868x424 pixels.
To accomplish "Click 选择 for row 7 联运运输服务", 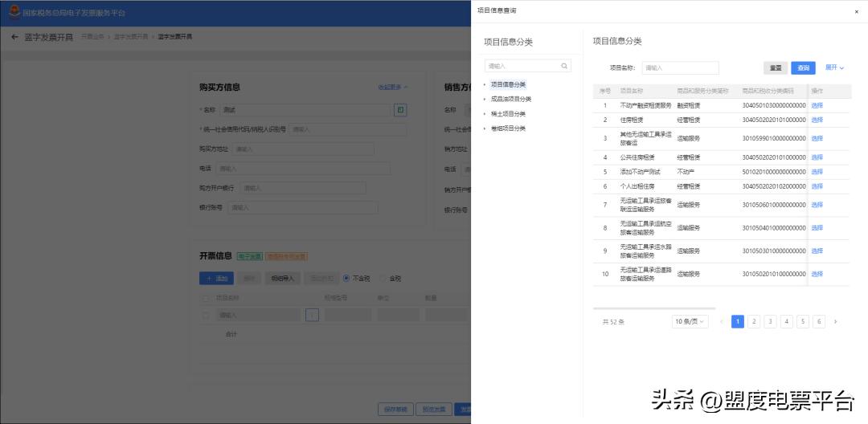I will tap(817, 205).
